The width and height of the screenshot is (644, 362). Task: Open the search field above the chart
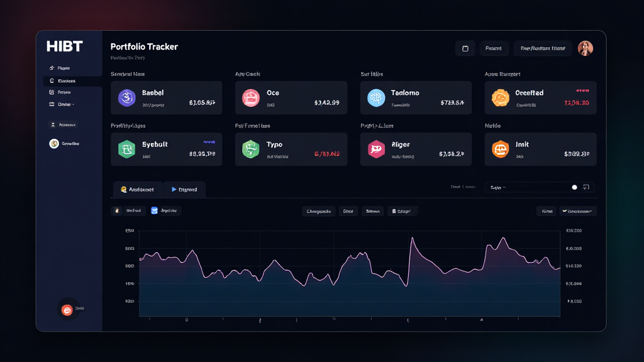pyautogui.click(x=525, y=187)
